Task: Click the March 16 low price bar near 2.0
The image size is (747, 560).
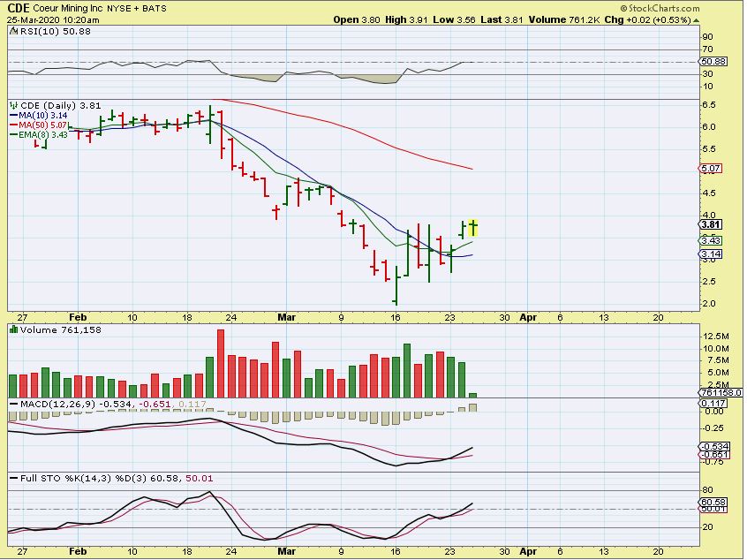Action: click(396, 286)
